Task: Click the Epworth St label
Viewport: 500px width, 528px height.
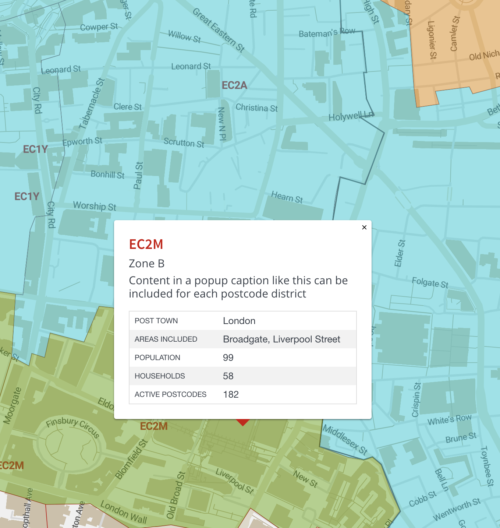Action: point(82,141)
